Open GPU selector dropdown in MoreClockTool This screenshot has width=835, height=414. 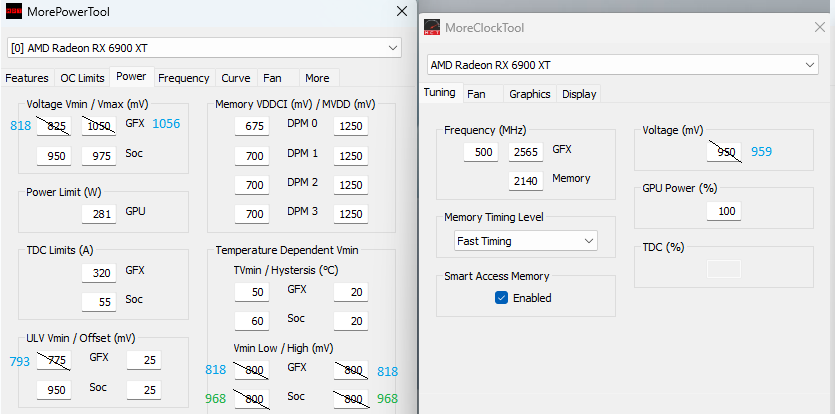pos(623,65)
